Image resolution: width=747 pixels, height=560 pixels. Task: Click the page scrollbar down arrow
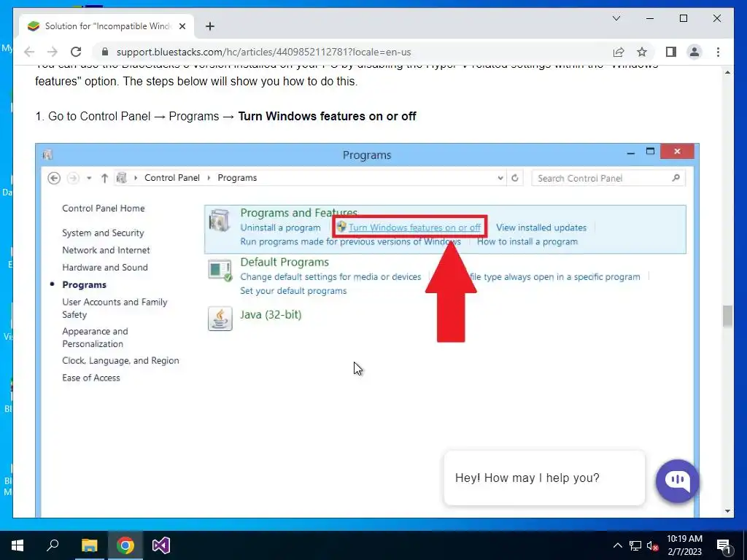[727, 511]
